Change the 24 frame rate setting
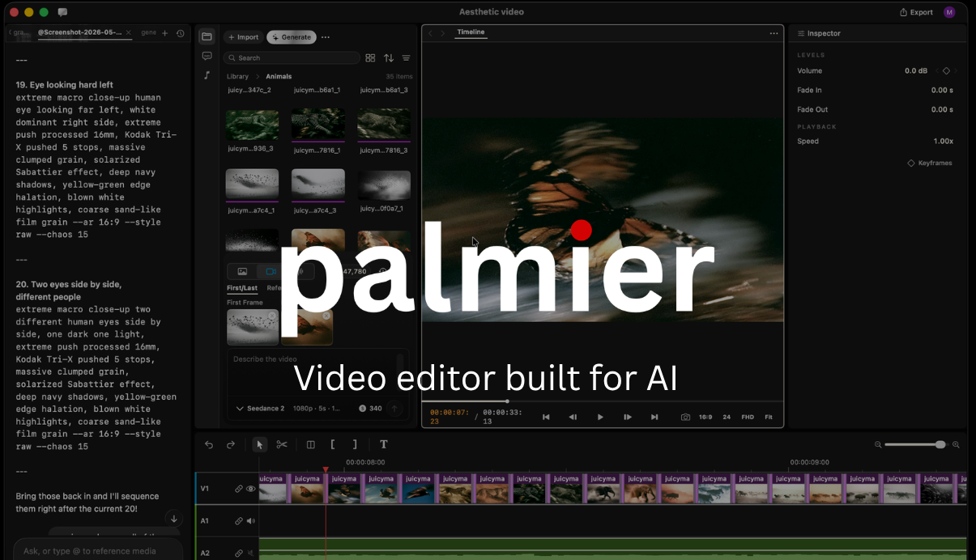 pyautogui.click(x=727, y=417)
